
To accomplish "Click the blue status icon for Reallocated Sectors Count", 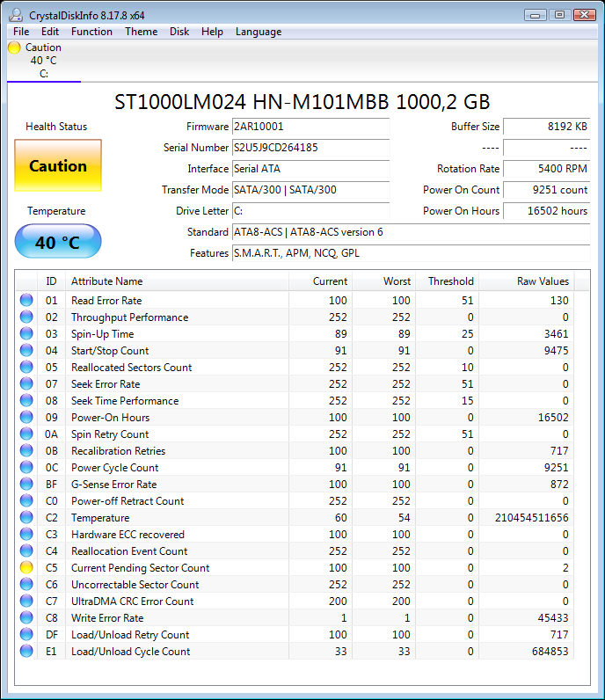I will pos(26,367).
